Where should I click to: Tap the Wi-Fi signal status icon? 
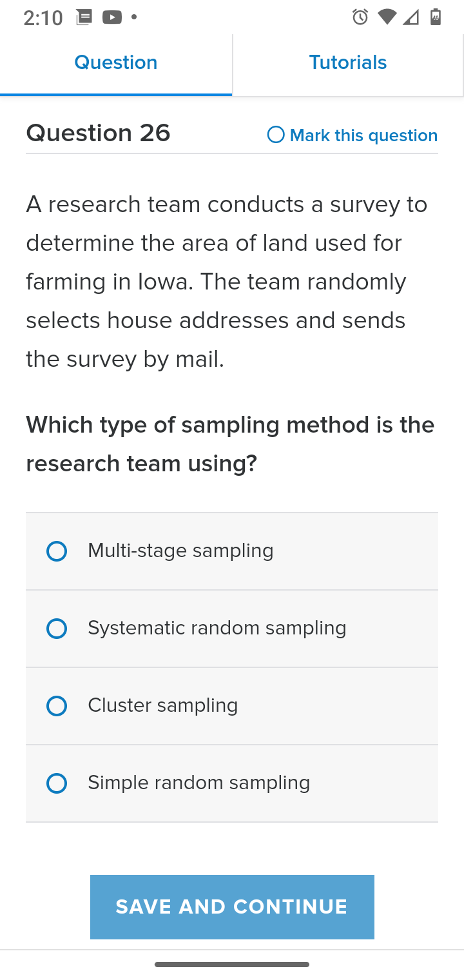387,17
